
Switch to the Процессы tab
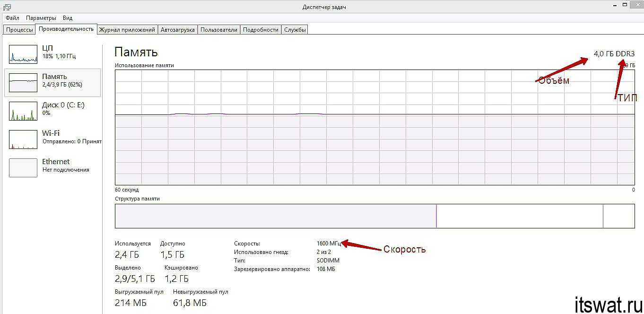click(19, 30)
